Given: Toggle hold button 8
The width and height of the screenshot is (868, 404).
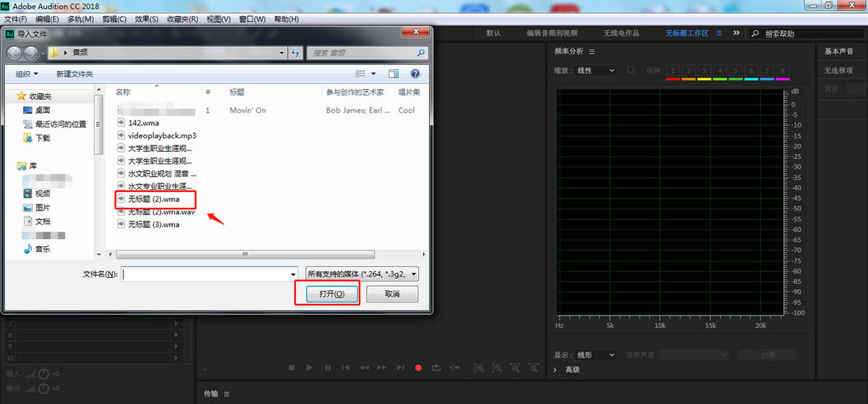Looking at the screenshot, I should click(782, 70).
